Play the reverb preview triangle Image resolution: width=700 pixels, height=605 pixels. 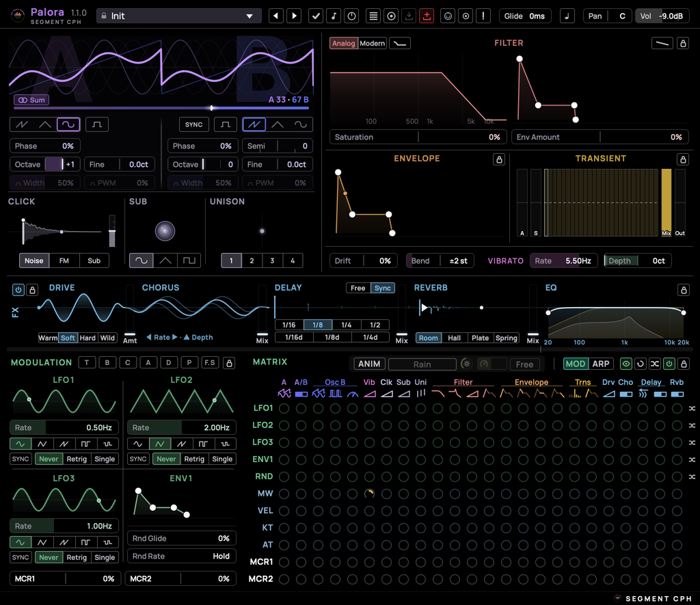[424, 308]
